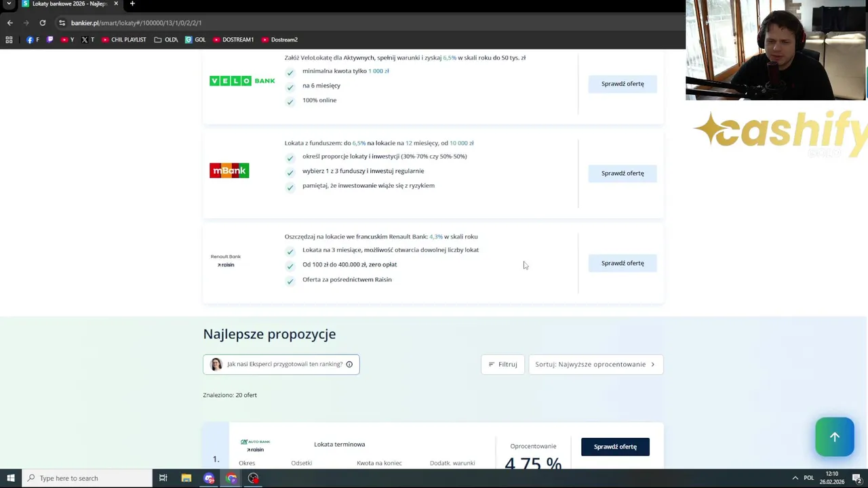Open the X bookmark labeled T
This screenshot has height=488, width=868.
click(x=87, y=39)
